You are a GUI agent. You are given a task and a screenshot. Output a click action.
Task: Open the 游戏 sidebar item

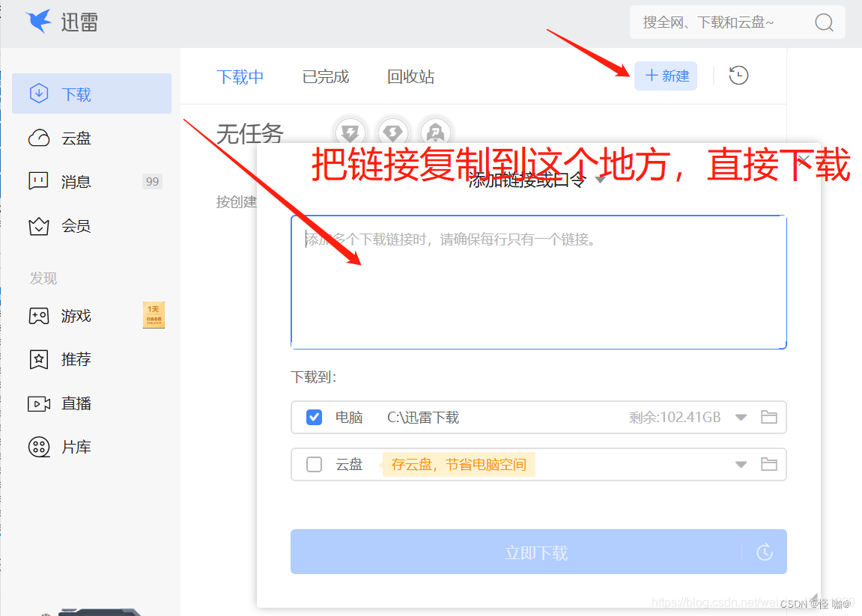[x=92, y=316]
